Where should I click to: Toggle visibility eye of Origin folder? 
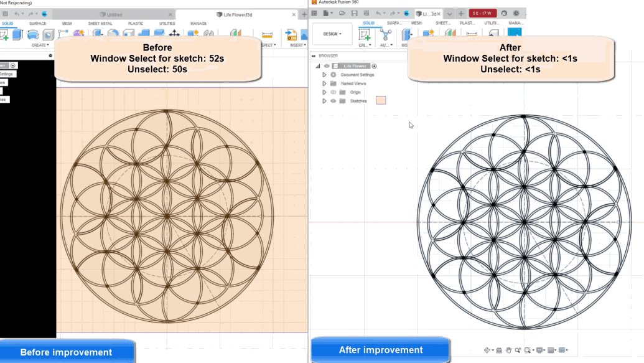pyautogui.click(x=333, y=92)
